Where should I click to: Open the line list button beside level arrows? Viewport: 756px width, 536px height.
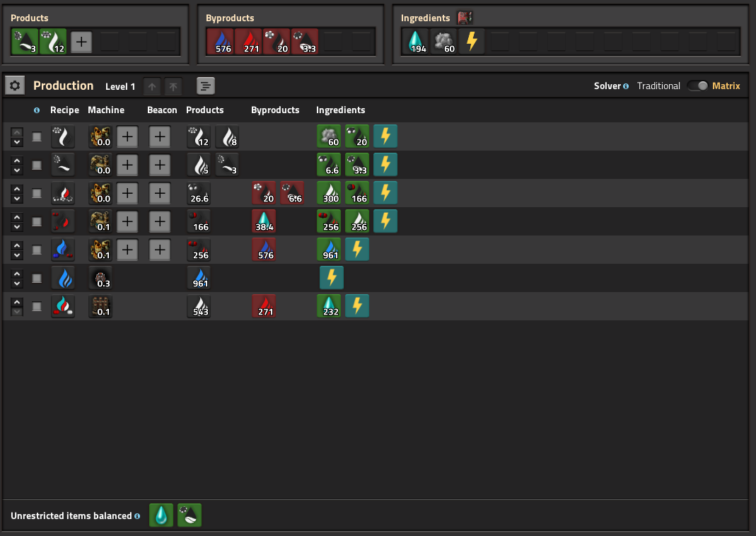click(206, 86)
